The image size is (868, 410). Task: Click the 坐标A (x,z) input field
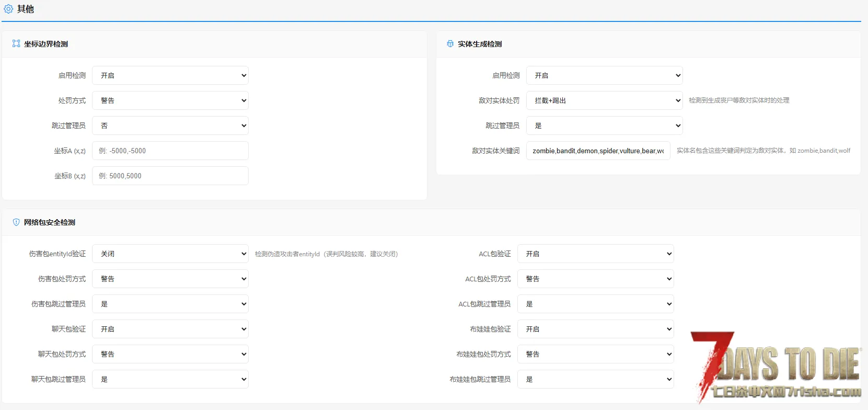coord(170,151)
